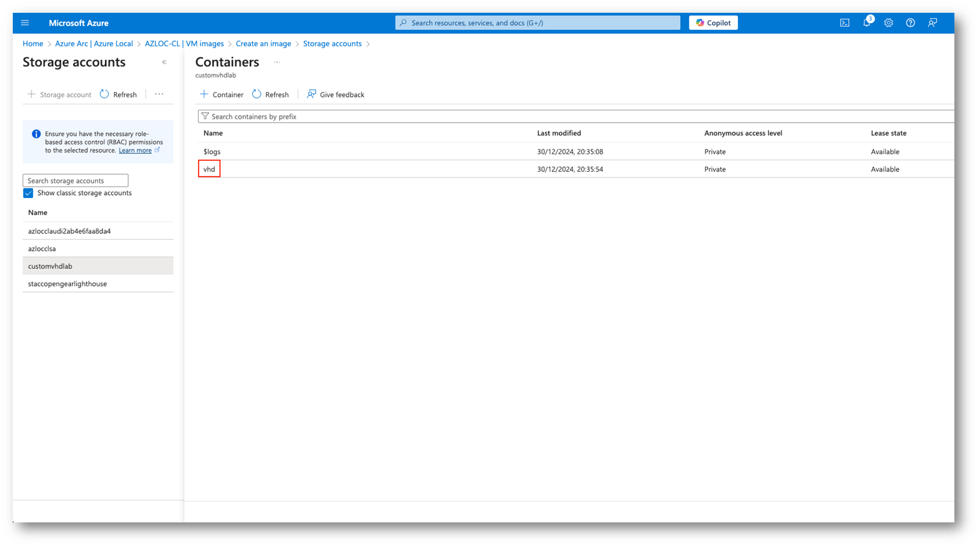
Task: Open Copilot from the top bar
Action: [713, 23]
